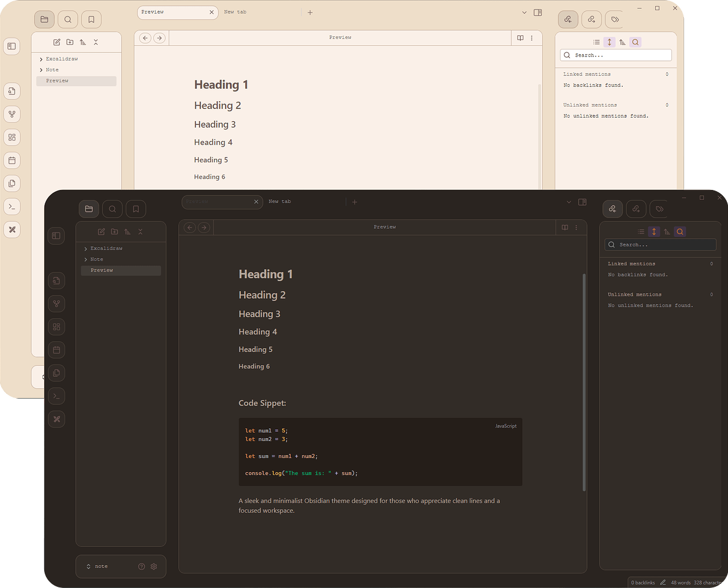Open the terminal icon in the left ribbon
Viewport: 728px width, 588px height.
coord(56,396)
